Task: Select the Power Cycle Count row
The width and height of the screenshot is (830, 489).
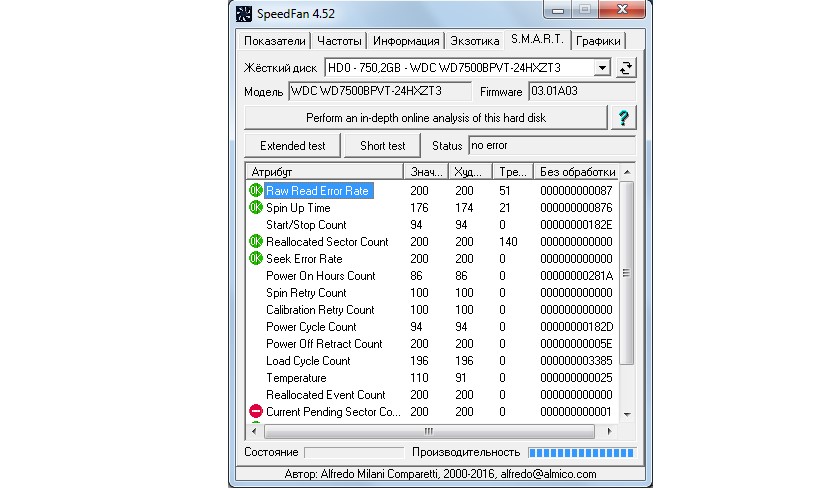Action: pyautogui.click(x=432, y=327)
